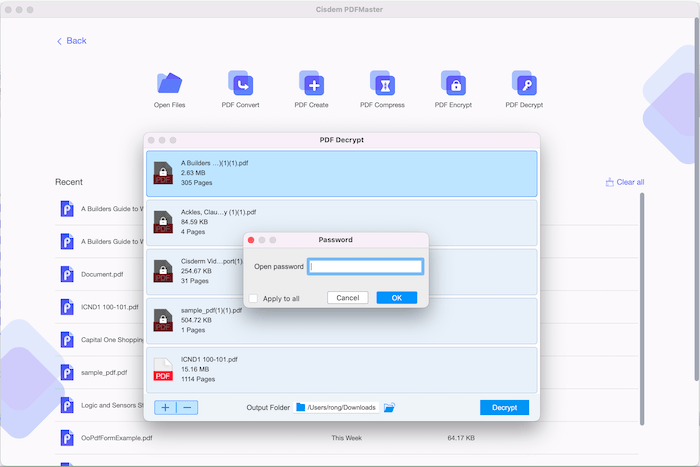This screenshot has height=467, width=700.
Task: Open OoPdfFormExample.pdf from Recent list
Action: pos(117,438)
